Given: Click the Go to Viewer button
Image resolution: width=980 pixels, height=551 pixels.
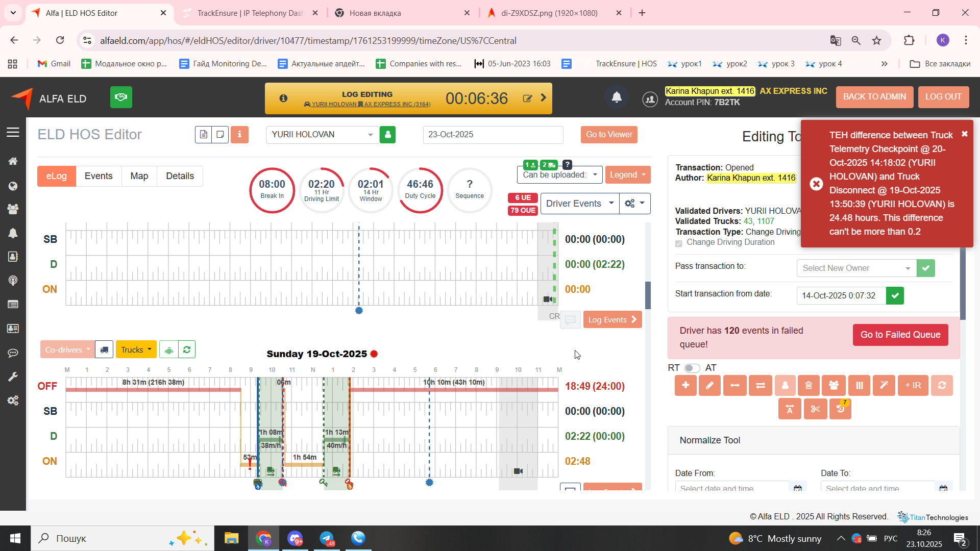Looking at the screenshot, I should pyautogui.click(x=608, y=135).
